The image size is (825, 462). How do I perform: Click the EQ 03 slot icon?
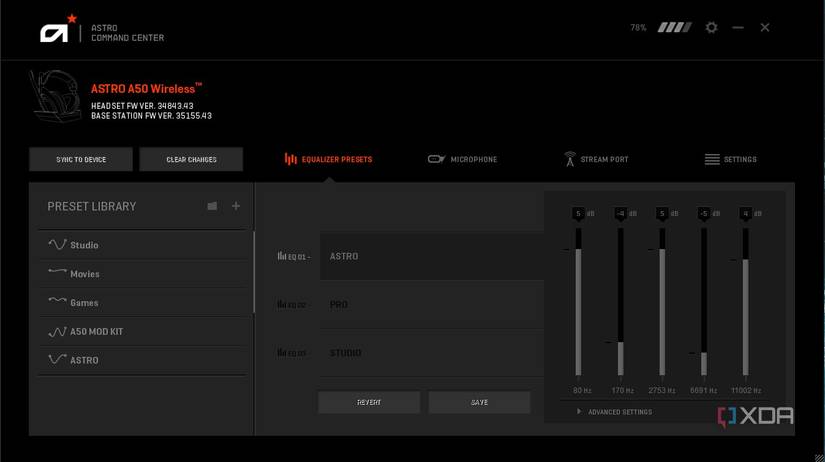[281, 352]
